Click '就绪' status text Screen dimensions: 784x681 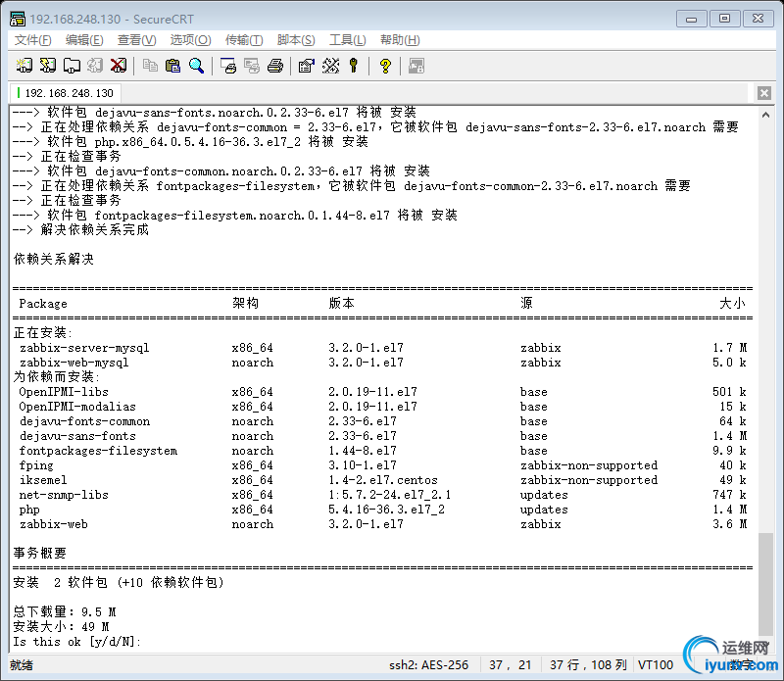click(22, 665)
